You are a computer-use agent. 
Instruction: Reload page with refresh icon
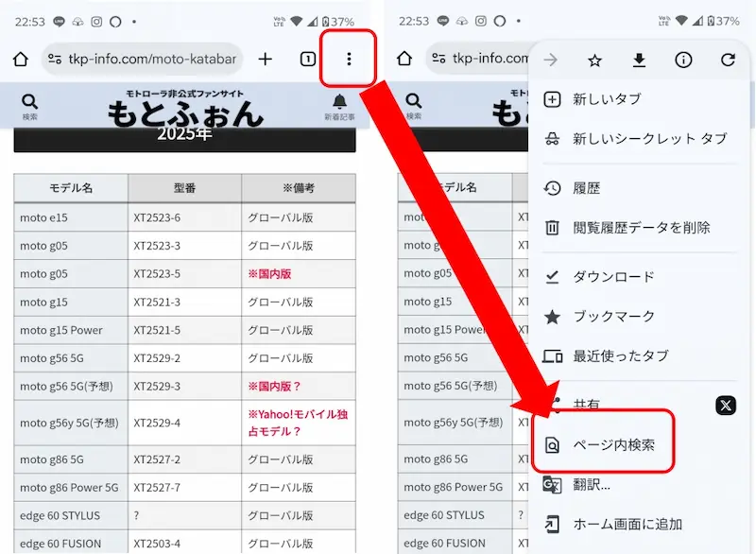(x=728, y=60)
